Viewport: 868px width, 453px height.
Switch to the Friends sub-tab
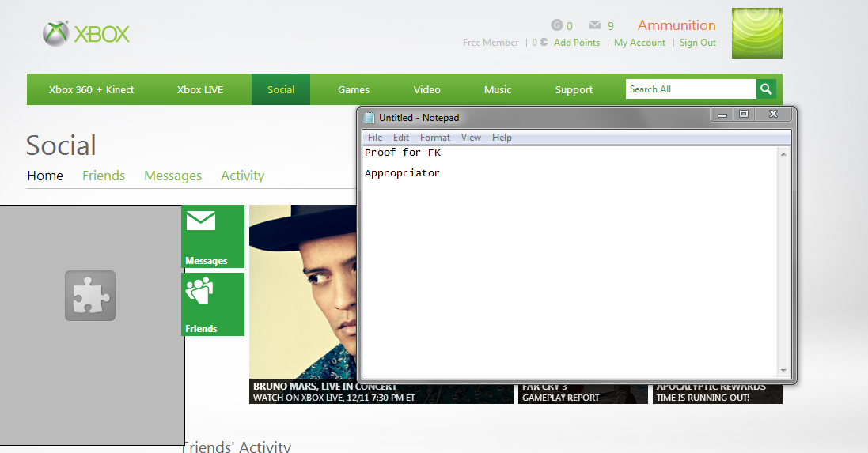pyautogui.click(x=104, y=176)
